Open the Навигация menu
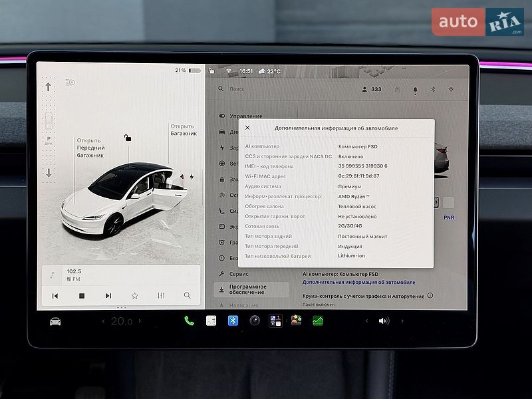This screenshot has height=399, width=532. click(239, 305)
